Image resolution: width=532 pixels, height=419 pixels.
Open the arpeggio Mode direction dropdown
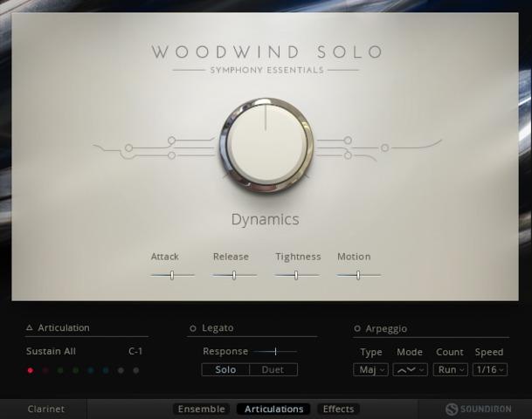(411, 369)
